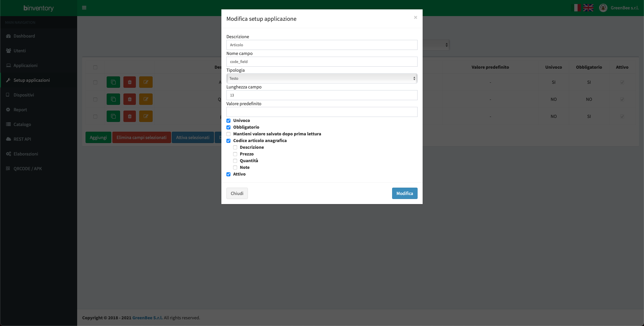Enable Mantieni valore salvato dopo prima lettura

coord(228,134)
